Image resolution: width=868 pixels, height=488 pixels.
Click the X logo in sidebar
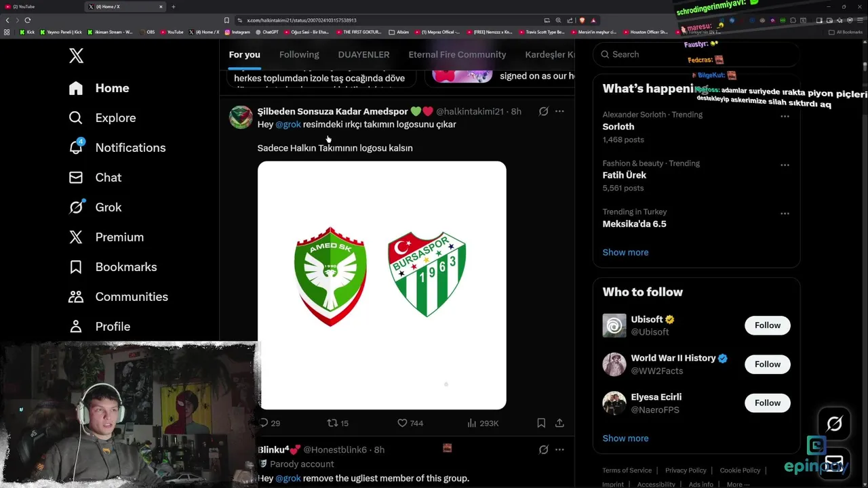pos(76,56)
